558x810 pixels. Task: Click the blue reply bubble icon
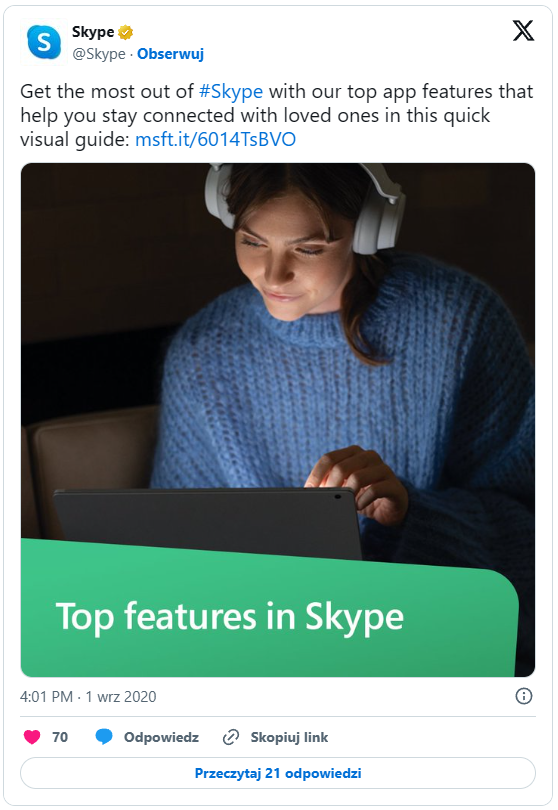[104, 737]
